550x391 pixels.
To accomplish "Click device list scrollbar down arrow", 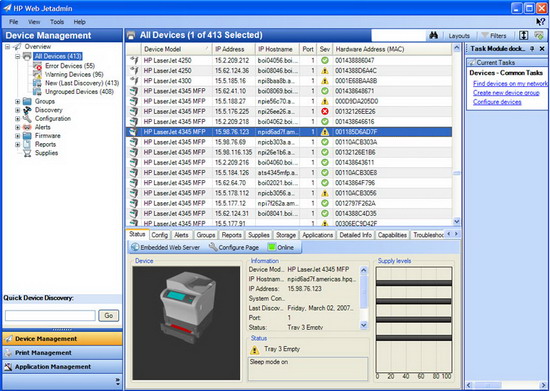I will 457,221.
